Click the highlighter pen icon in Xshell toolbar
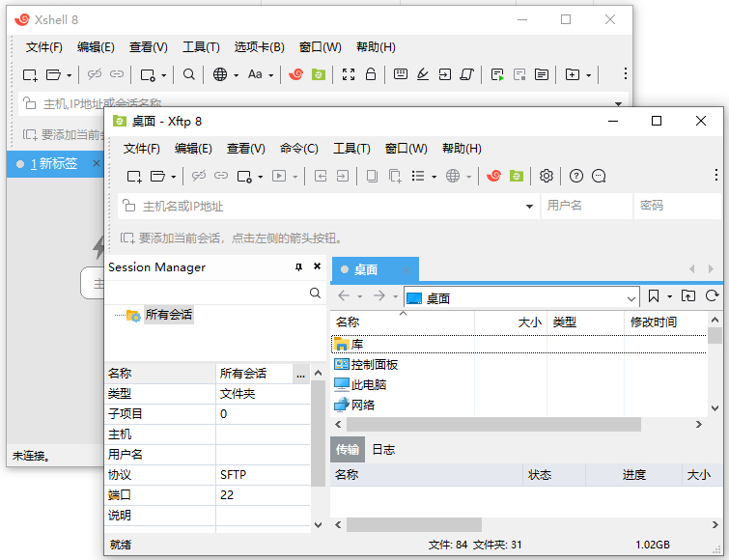This screenshot has height=560, width=729. pos(423,74)
